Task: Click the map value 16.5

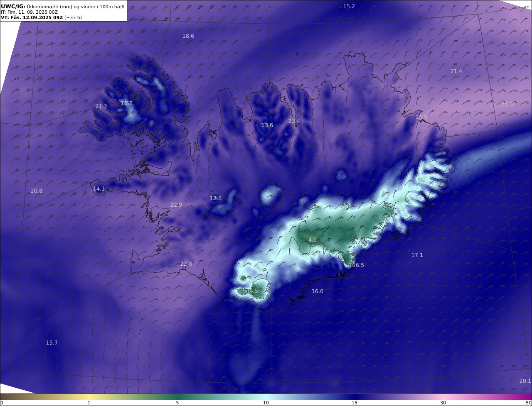Action: [358, 265]
